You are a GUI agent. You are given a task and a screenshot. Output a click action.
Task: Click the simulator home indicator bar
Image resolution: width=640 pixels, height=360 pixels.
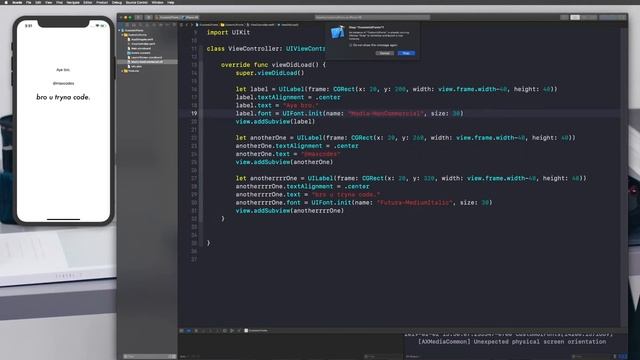click(63, 219)
